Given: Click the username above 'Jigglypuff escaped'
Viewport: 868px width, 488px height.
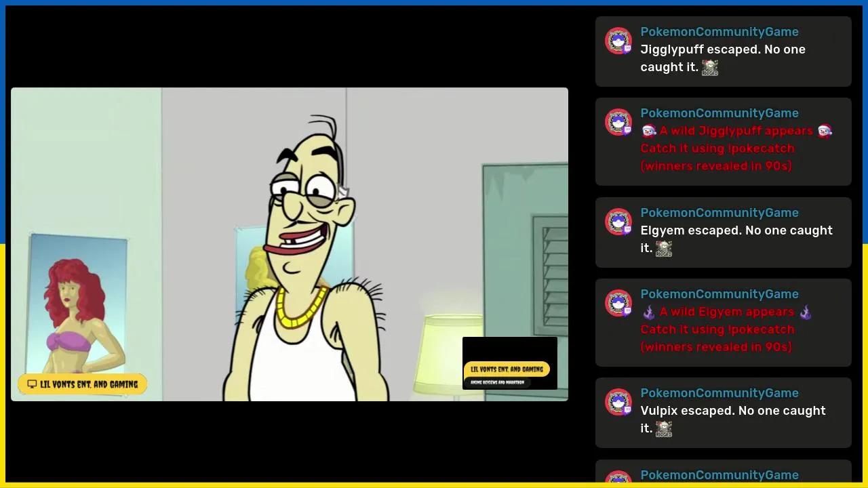Looking at the screenshot, I should click(719, 32).
